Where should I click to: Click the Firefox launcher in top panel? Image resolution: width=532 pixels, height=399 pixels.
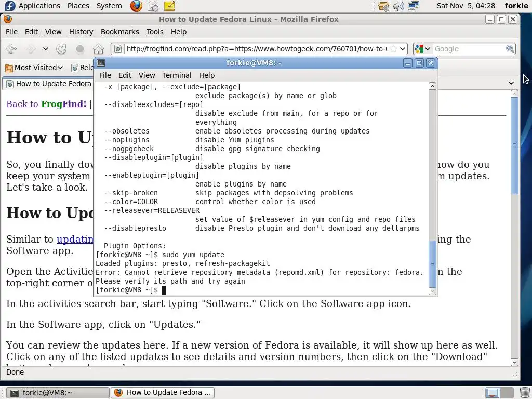136,6
